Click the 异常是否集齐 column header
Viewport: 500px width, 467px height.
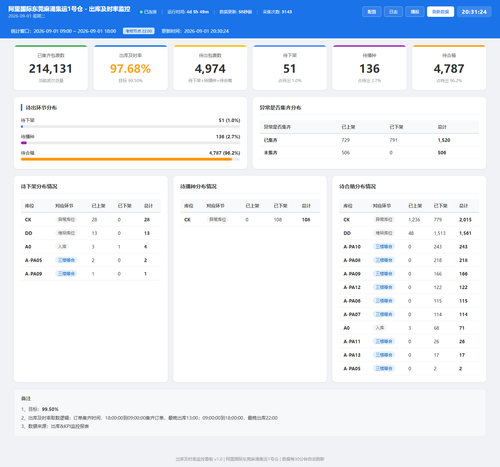(x=277, y=127)
